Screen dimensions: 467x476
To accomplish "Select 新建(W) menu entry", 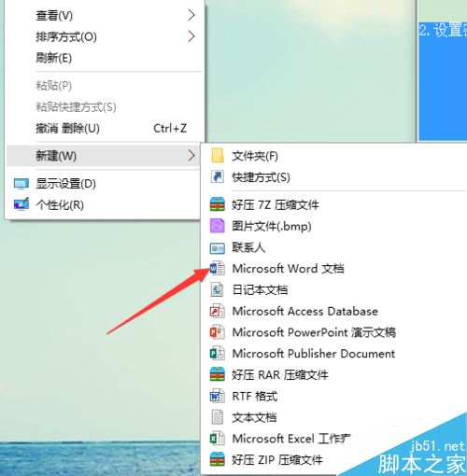I will point(103,156).
